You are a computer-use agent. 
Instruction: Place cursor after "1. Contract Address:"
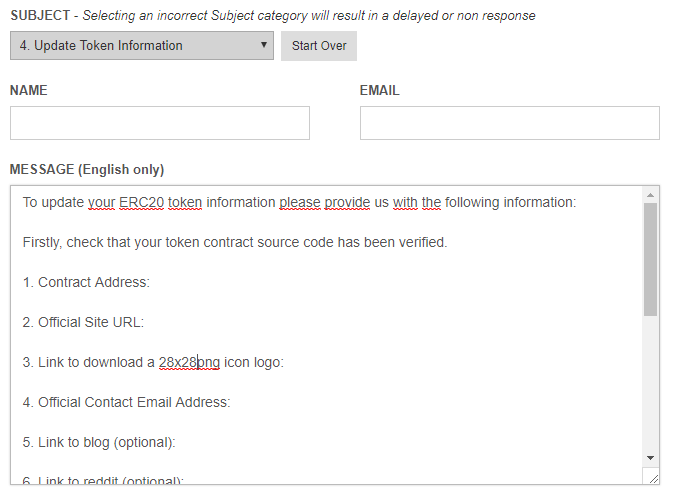click(x=151, y=282)
